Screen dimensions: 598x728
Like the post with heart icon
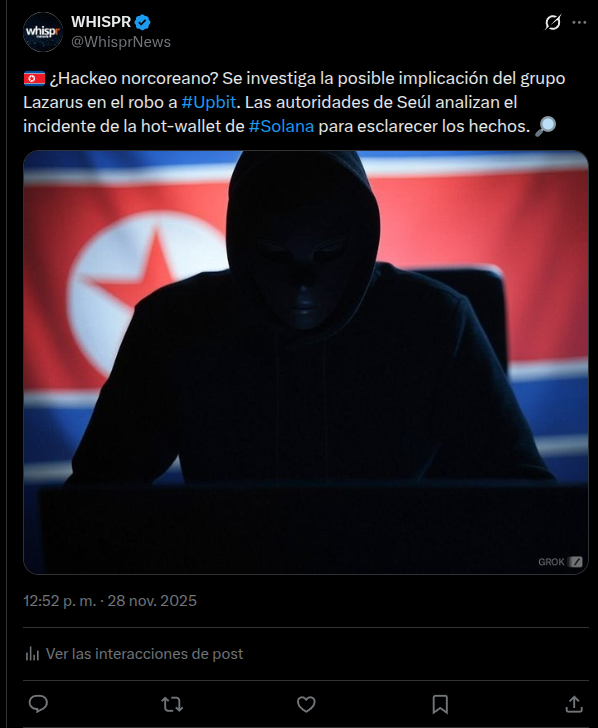coord(306,704)
